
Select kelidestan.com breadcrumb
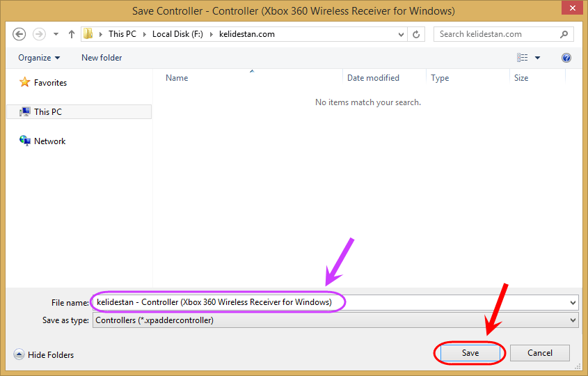[x=247, y=34]
